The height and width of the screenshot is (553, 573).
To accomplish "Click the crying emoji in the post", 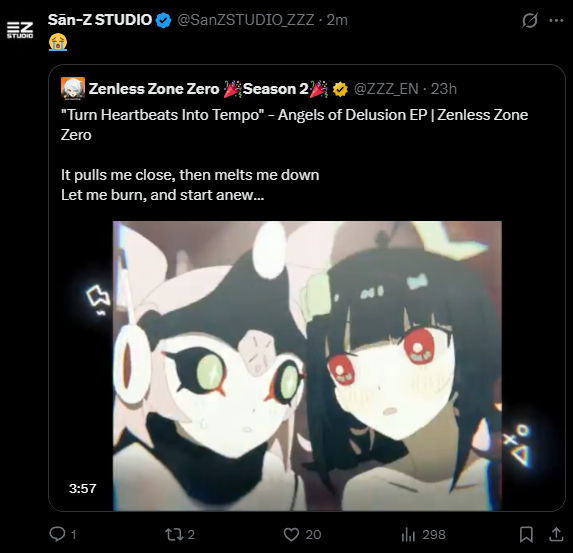I will (58, 42).
